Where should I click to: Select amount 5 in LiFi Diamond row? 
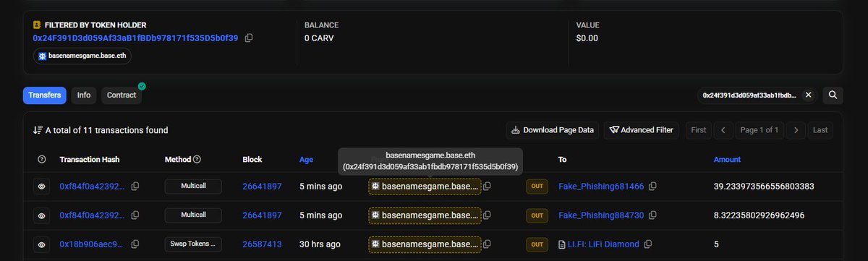[x=716, y=244]
